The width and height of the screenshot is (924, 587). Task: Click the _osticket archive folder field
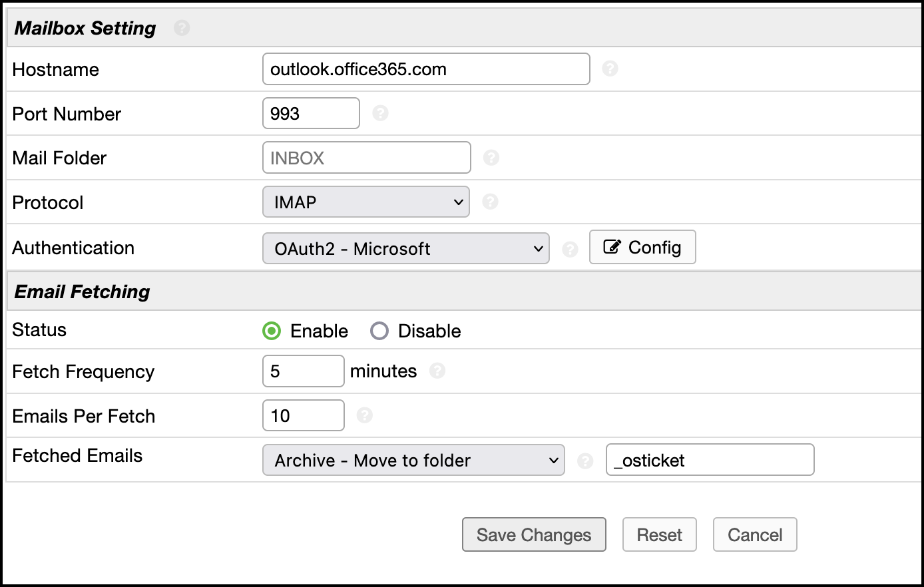[710, 460]
